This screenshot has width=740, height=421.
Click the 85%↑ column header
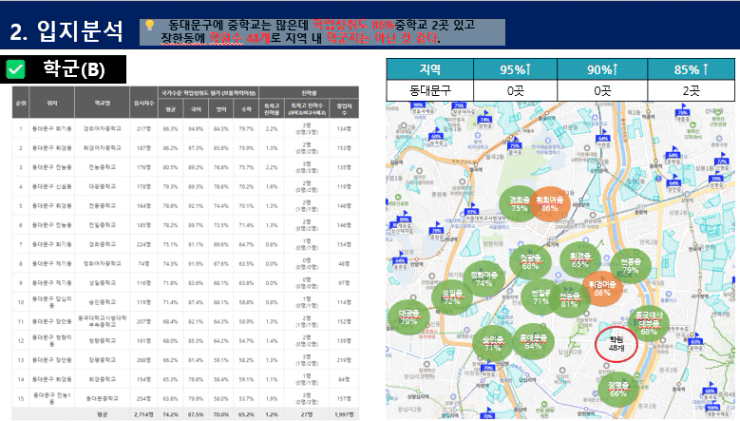click(691, 69)
